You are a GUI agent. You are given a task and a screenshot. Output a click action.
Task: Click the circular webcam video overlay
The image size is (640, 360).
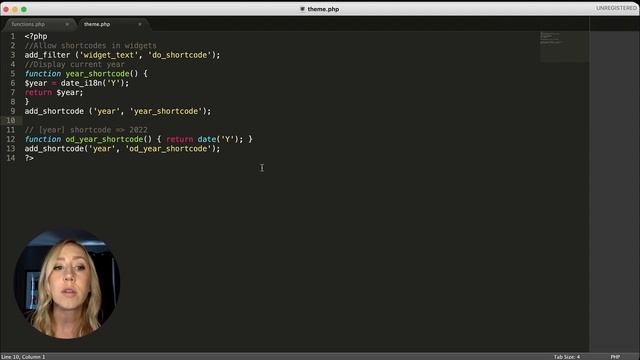point(67,284)
